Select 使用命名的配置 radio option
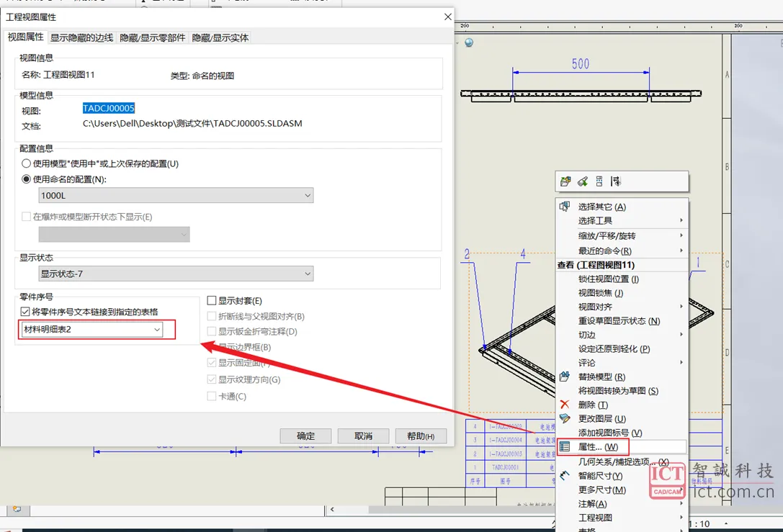Image resolution: width=783 pixels, height=532 pixels. [x=27, y=179]
